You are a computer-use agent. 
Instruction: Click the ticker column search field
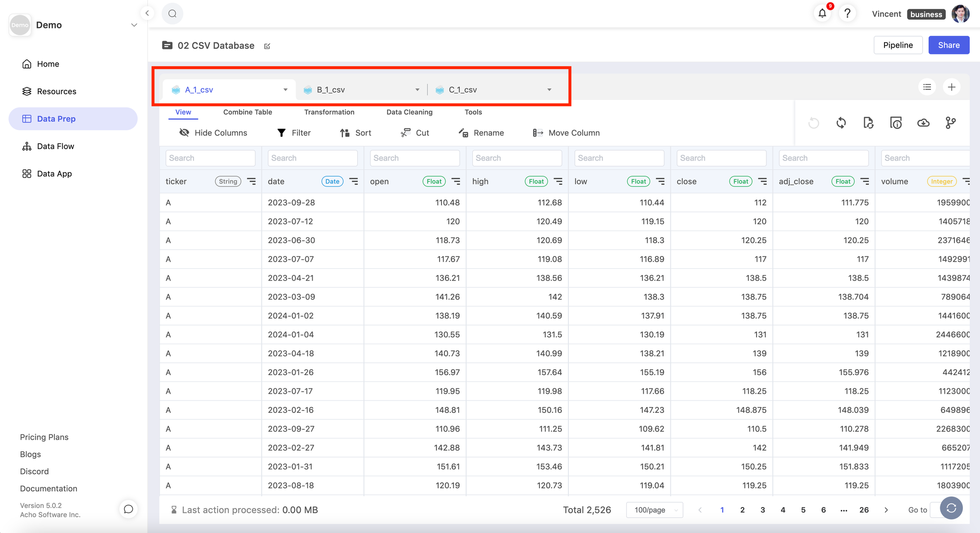coord(210,158)
